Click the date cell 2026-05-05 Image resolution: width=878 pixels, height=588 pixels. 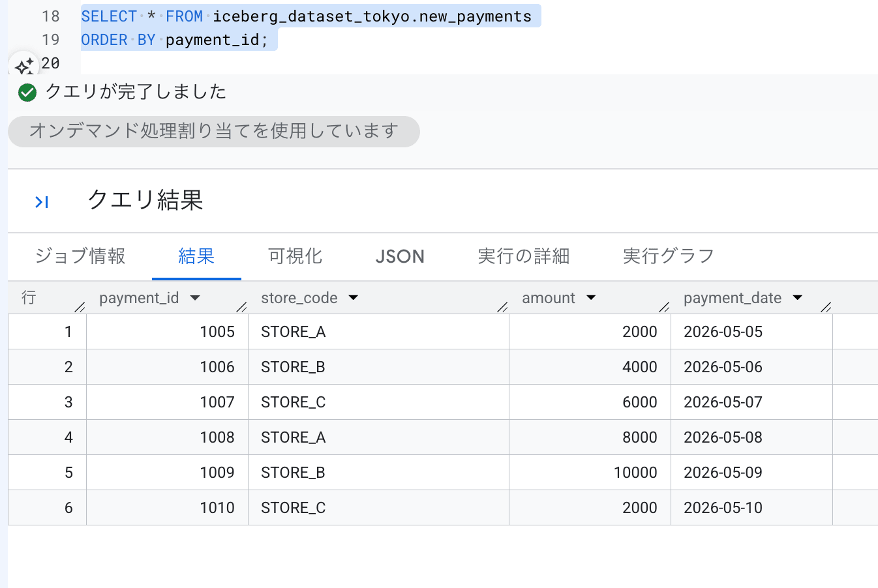(x=751, y=332)
